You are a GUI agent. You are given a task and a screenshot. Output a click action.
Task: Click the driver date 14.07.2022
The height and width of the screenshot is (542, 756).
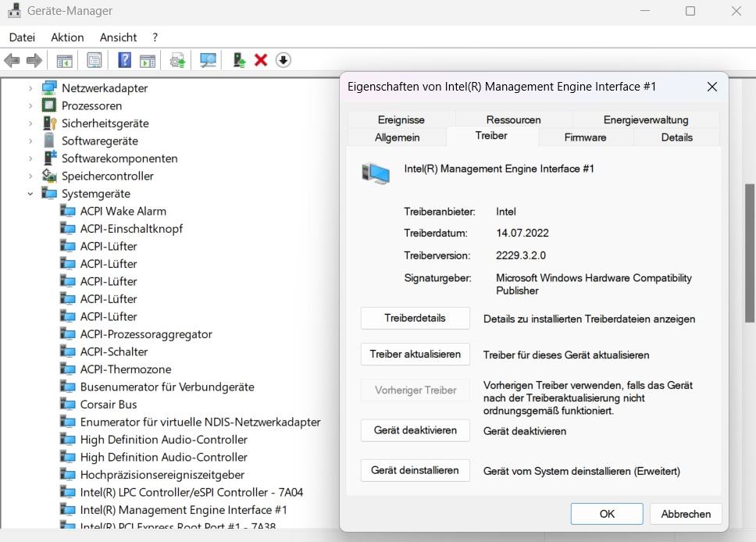[x=522, y=234]
